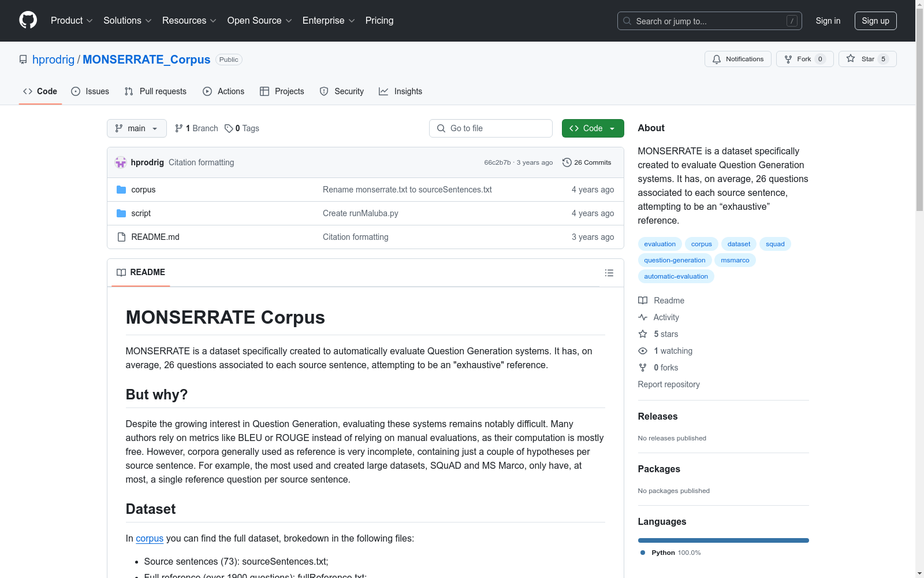Open the script folder icon
Viewport: 924px width, 578px height.
point(121,213)
